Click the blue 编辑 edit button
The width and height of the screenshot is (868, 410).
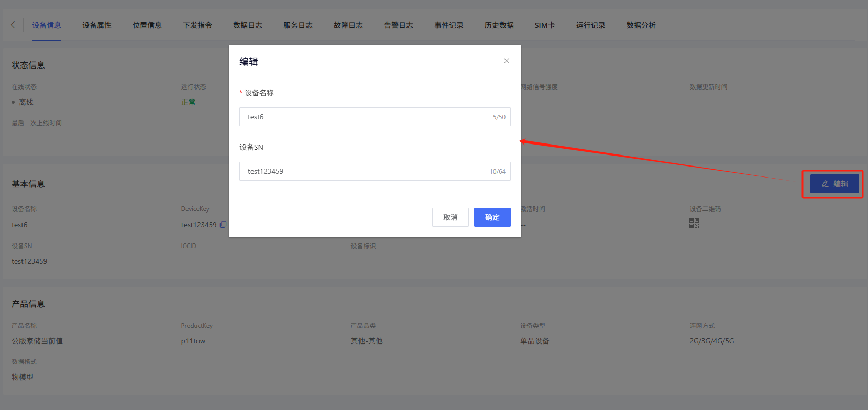click(x=834, y=184)
